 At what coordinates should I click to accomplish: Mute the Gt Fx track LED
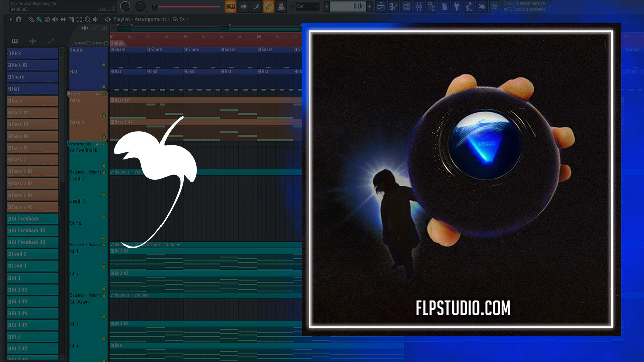104,238
